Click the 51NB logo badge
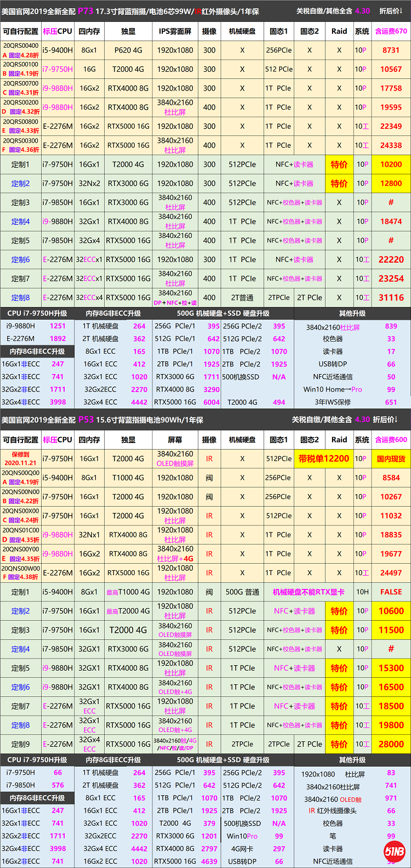411x868 pixels. point(394,852)
